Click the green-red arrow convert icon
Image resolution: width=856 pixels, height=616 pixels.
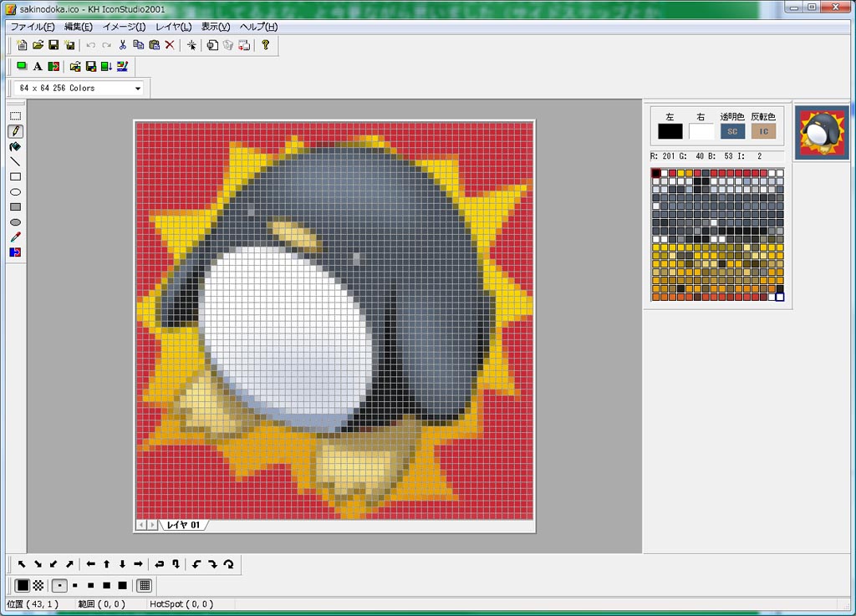coord(53,67)
